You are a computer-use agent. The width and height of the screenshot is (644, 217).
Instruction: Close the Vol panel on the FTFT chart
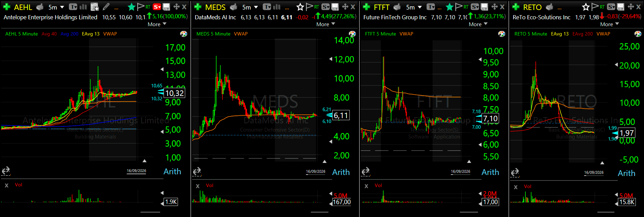coord(366,186)
